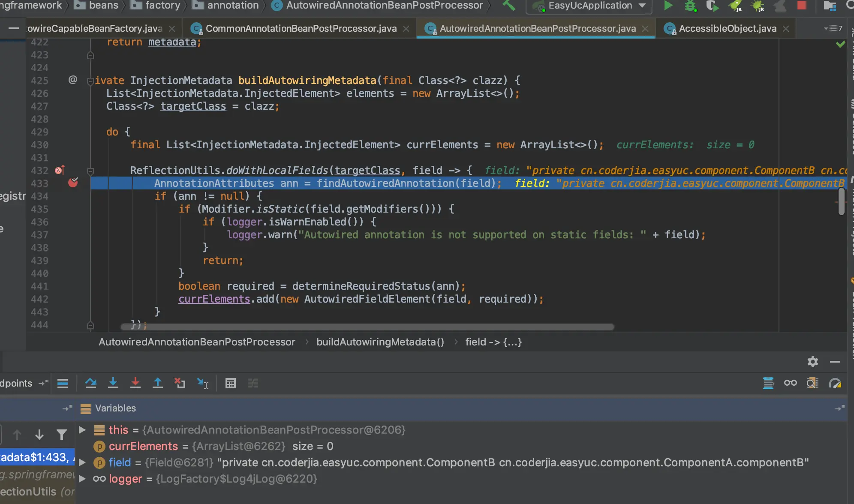Expand the 'this' variable node
The image size is (854, 504).
click(82, 429)
